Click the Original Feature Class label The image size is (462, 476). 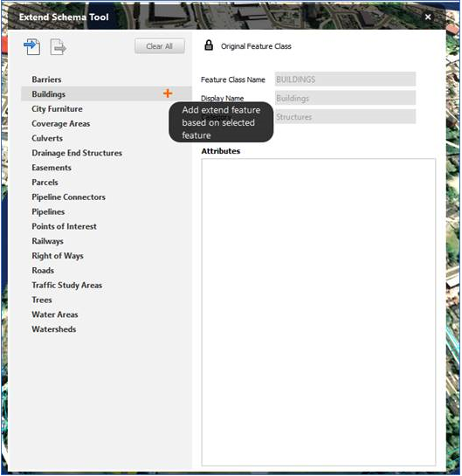(256, 46)
